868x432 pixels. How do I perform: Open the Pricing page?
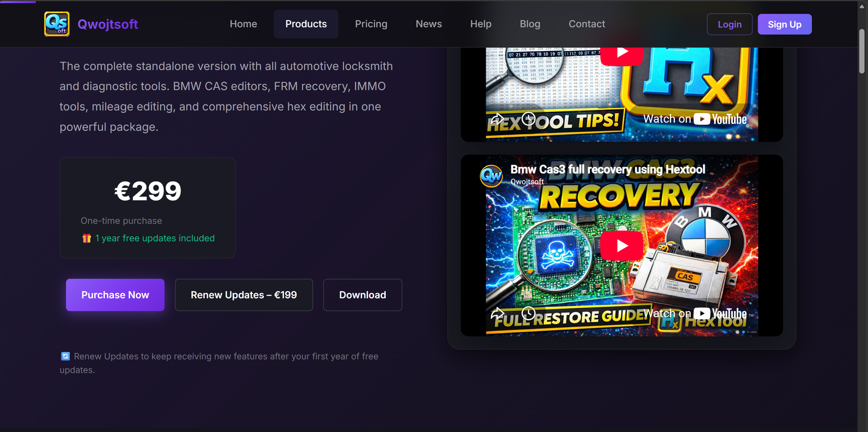(x=371, y=24)
